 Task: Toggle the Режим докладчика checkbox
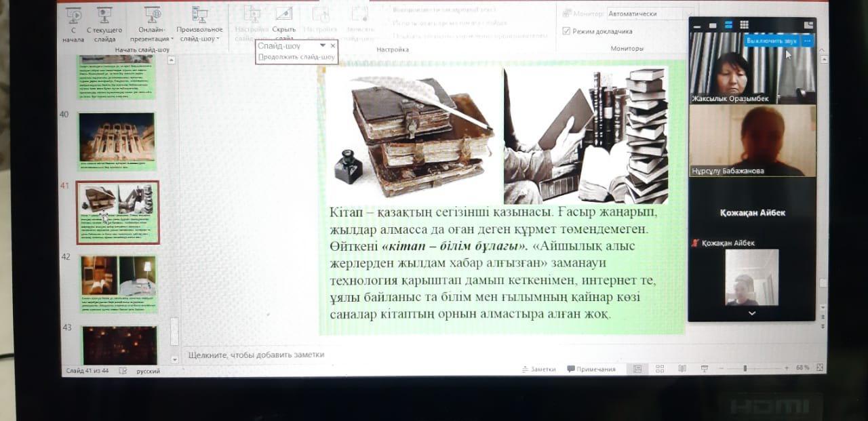coord(567,31)
